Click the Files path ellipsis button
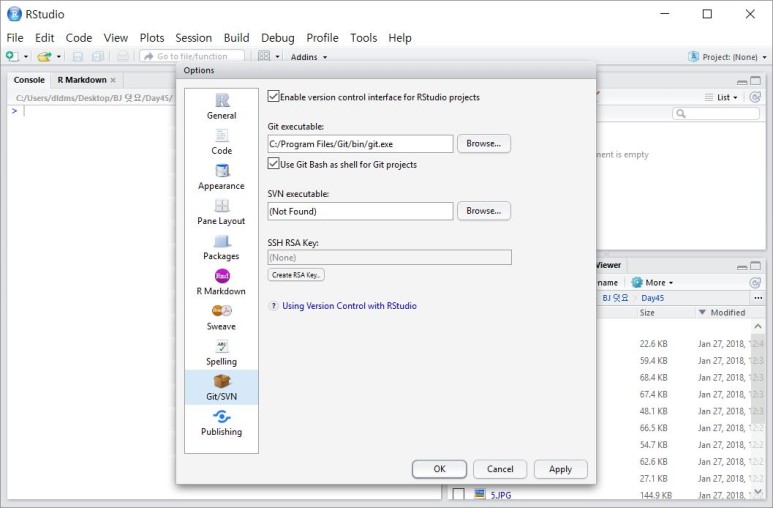The height and width of the screenshot is (508, 773). pyautogui.click(x=758, y=298)
